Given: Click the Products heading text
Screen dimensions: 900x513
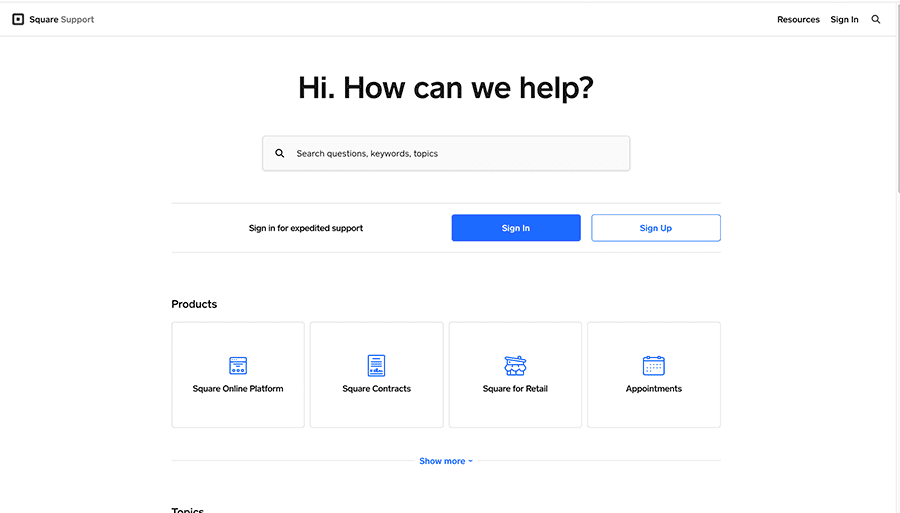Looking at the screenshot, I should pyautogui.click(x=194, y=304).
